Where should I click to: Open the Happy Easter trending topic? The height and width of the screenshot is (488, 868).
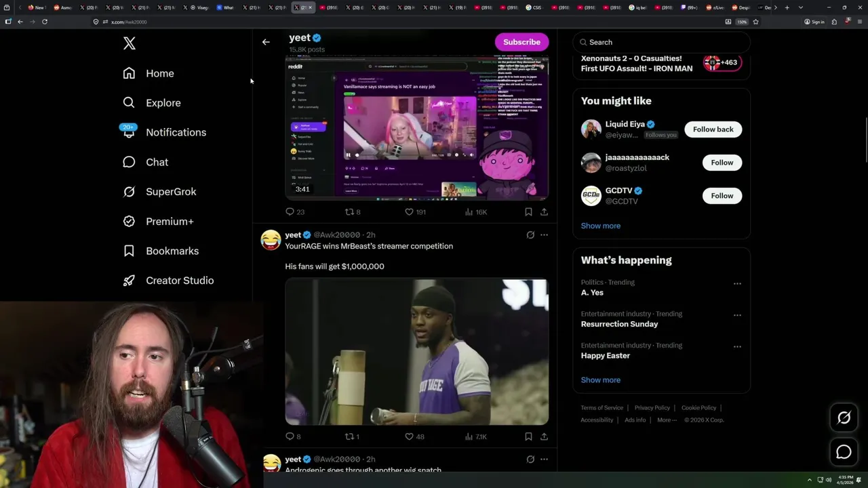606,356
